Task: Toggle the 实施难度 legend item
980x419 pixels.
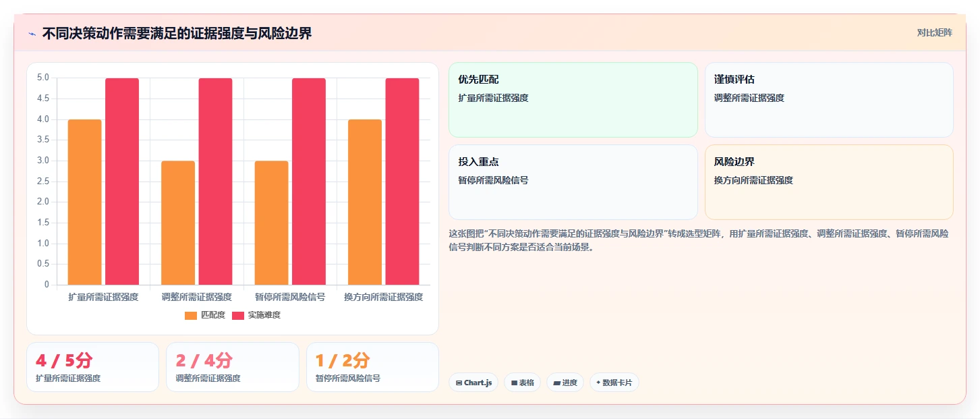Action: 256,315
